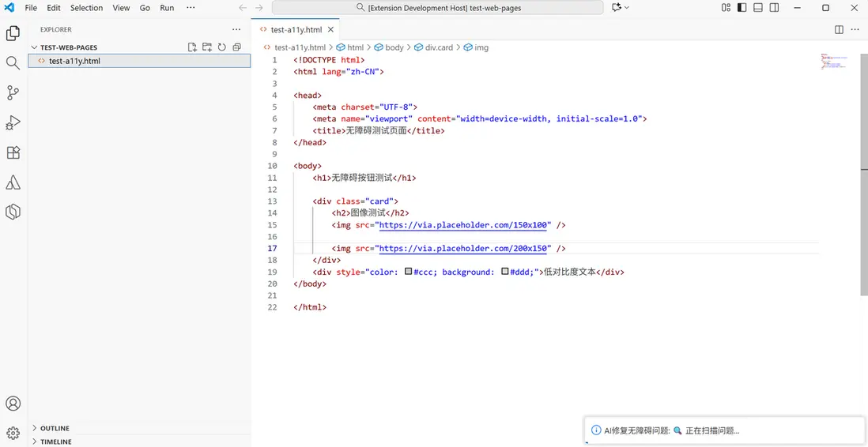Open the 150x100 placeholder image link

click(x=463, y=225)
